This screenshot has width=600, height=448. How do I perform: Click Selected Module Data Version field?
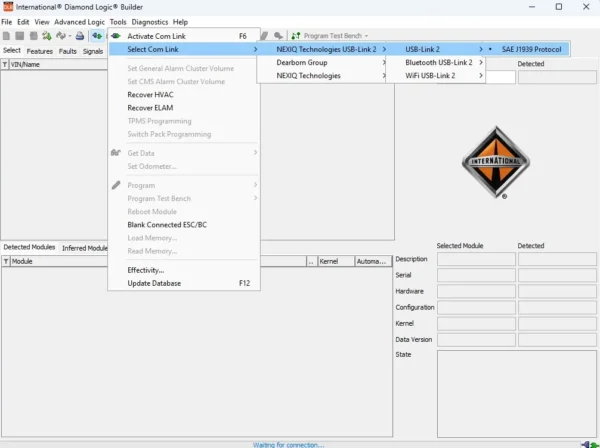[476, 339]
